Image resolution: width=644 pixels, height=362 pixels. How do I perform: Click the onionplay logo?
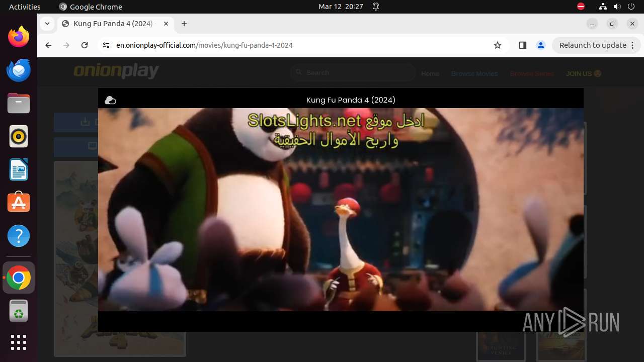coord(116,71)
